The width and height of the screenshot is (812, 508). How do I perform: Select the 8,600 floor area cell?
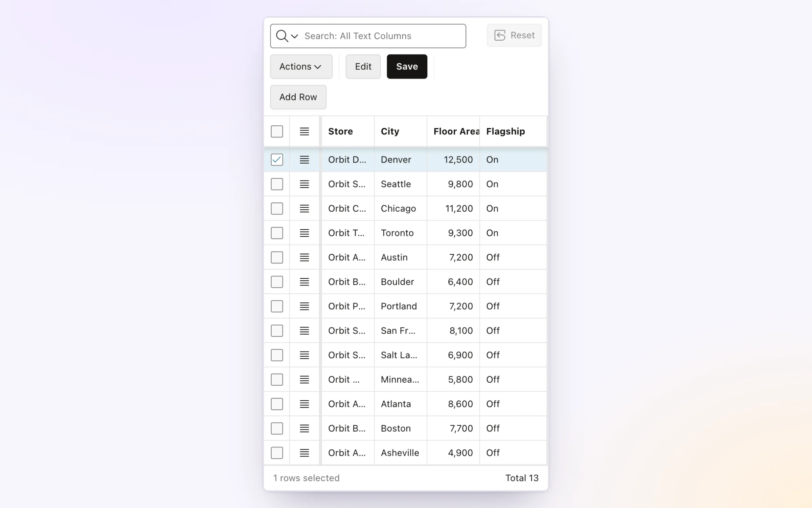point(453,404)
